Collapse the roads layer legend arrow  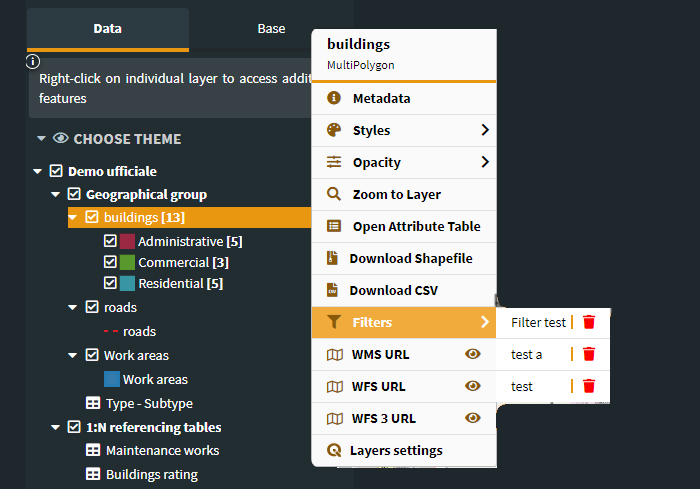coord(72,307)
